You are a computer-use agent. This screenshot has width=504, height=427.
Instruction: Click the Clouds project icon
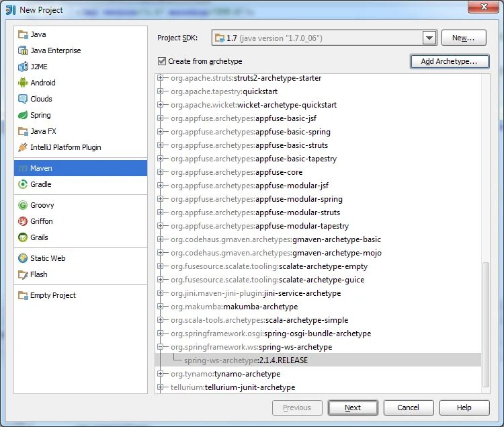(x=23, y=99)
